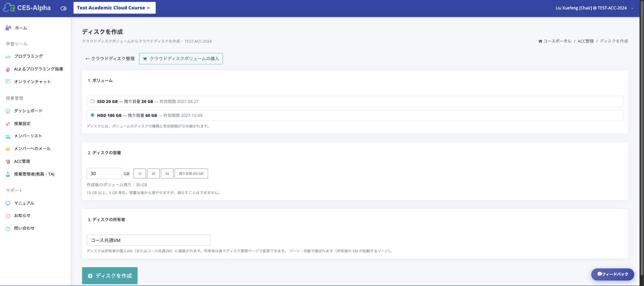644x286 pixels.
Task: Click the 残り全部 (60 GB) preset button
Action: (191, 174)
